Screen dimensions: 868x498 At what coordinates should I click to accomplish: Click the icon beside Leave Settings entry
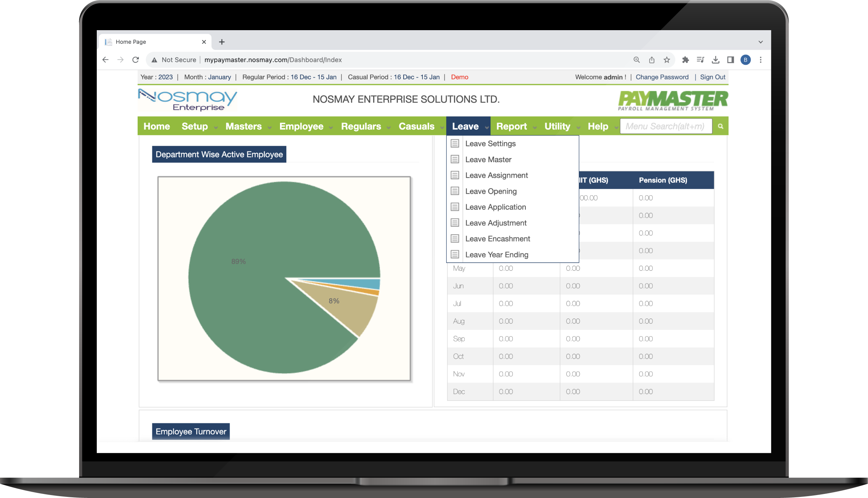[x=455, y=143]
